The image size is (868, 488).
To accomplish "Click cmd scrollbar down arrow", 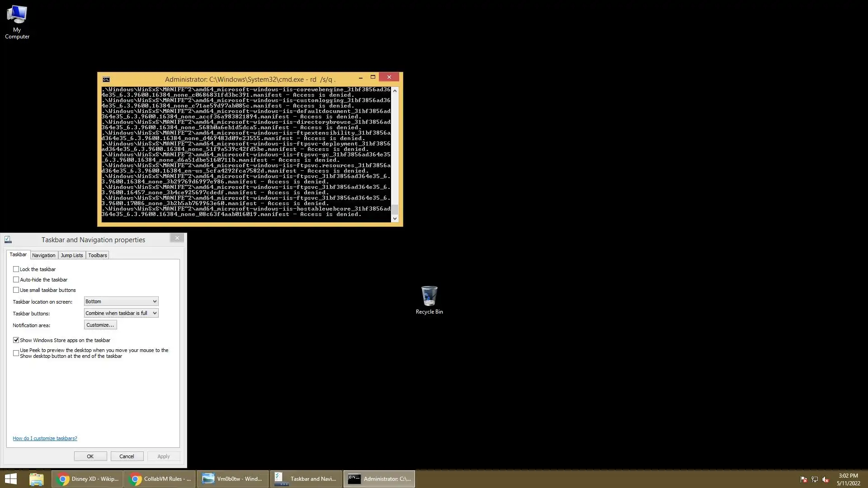I will point(395,219).
